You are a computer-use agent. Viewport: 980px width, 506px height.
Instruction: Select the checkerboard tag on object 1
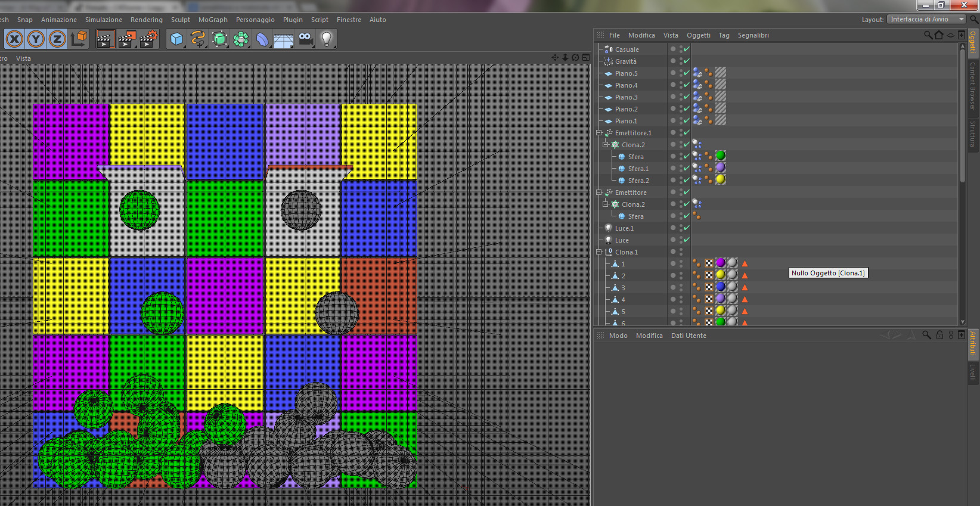tap(709, 263)
